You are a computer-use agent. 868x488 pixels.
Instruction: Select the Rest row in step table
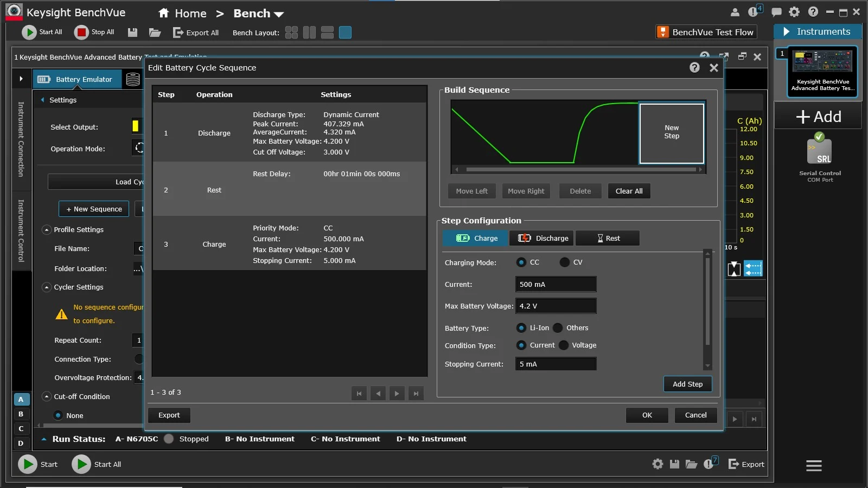point(289,189)
